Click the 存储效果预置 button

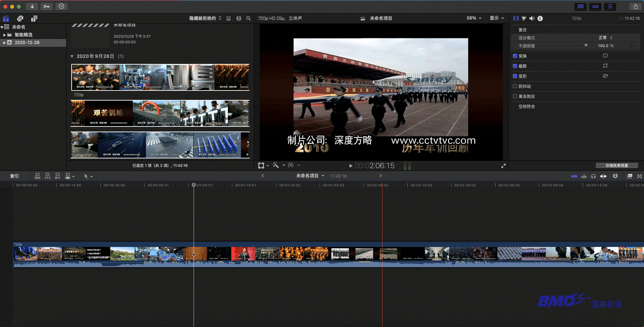[616, 166]
